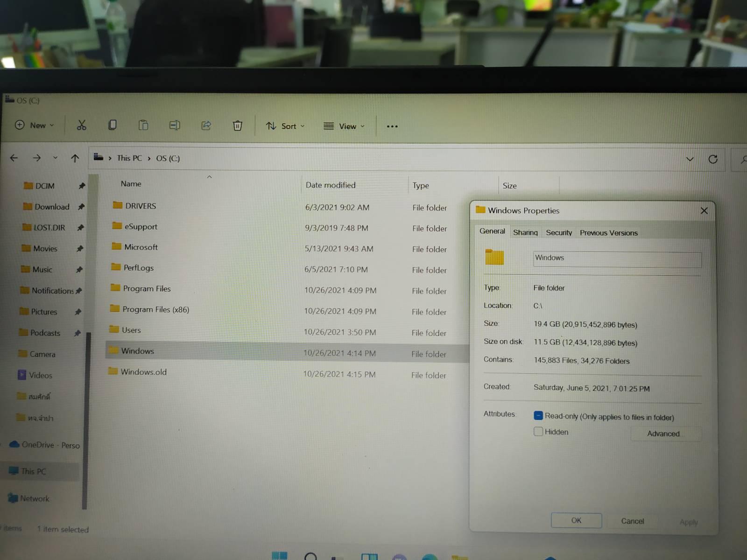Click the This PC monitor icon in sidebar
The height and width of the screenshot is (560, 747).
pos(14,471)
